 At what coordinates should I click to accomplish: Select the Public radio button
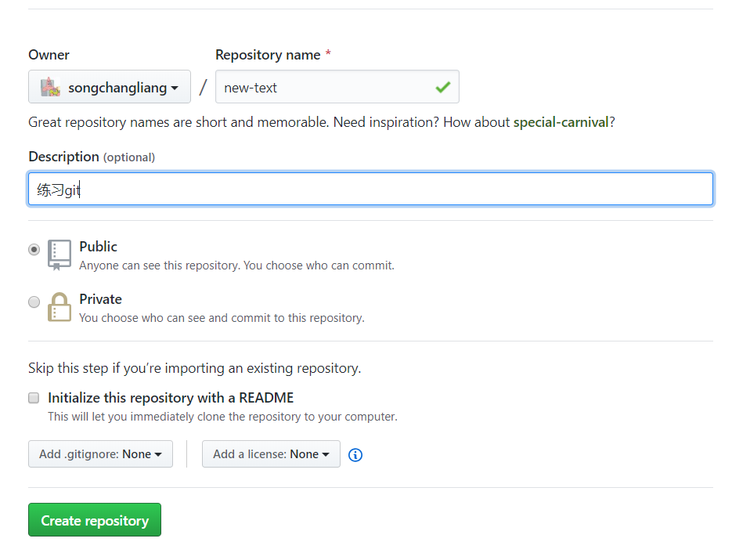click(34, 249)
